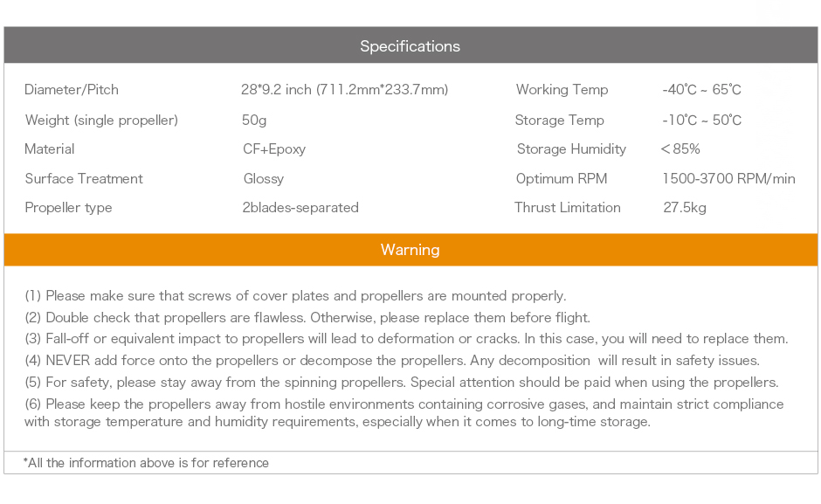This screenshot has height=504, width=821.
Task: Click the Specifications header bar
Action: 410,45
